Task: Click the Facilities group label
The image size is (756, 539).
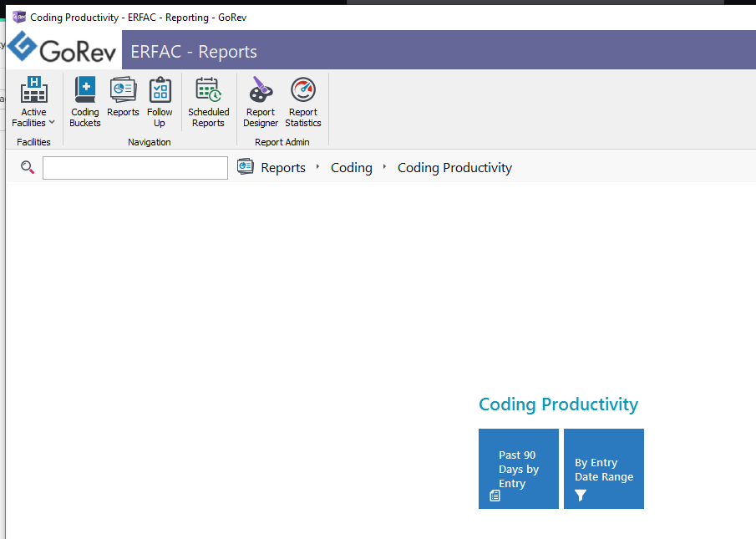Action: (x=33, y=142)
